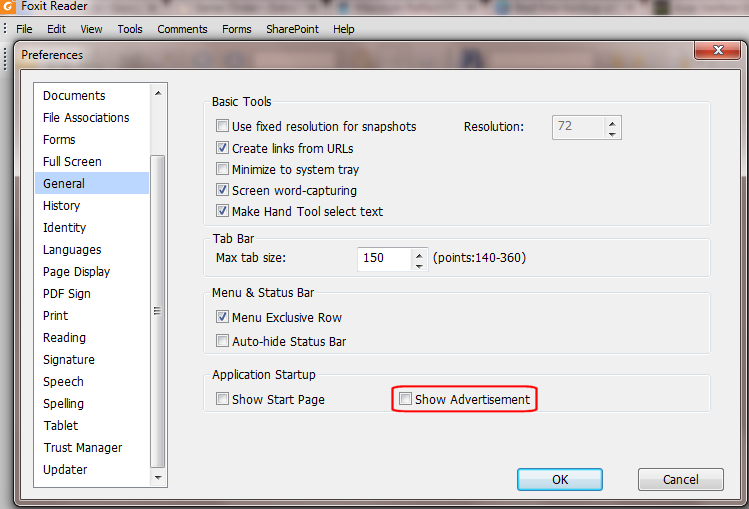Uncheck Create links from URLs

pyautogui.click(x=222, y=148)
